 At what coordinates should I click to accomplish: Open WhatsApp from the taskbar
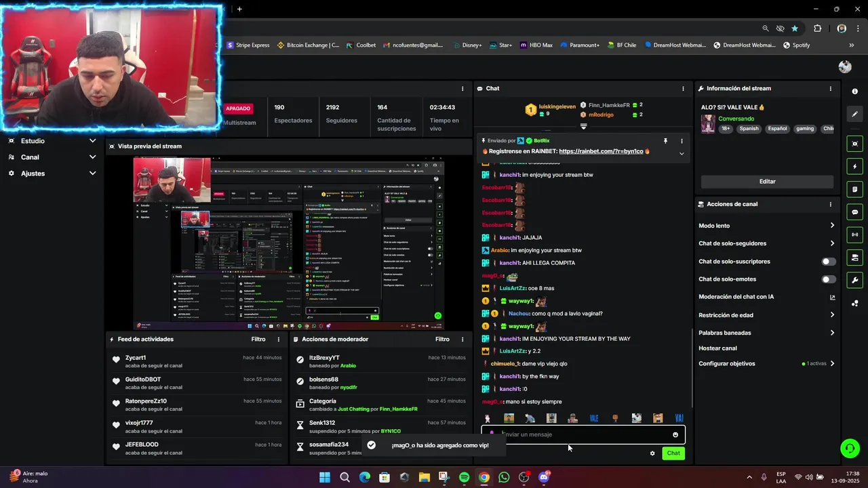coord(504,477)
